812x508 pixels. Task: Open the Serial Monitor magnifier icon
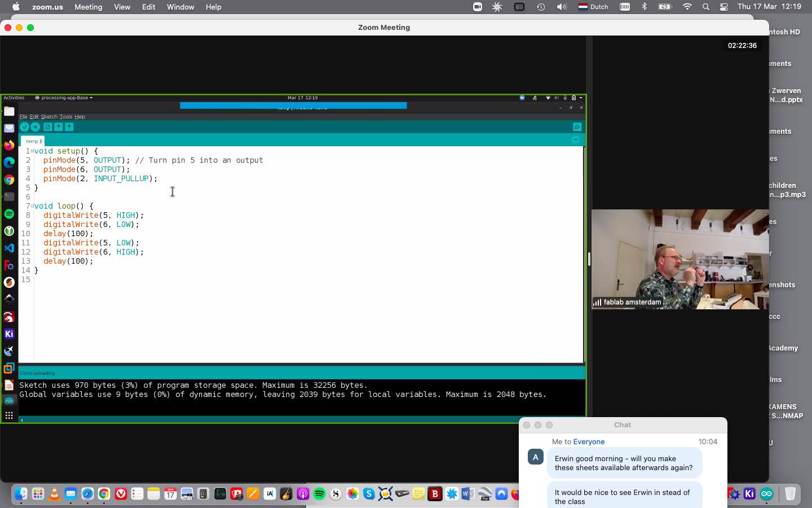point(576,127)
